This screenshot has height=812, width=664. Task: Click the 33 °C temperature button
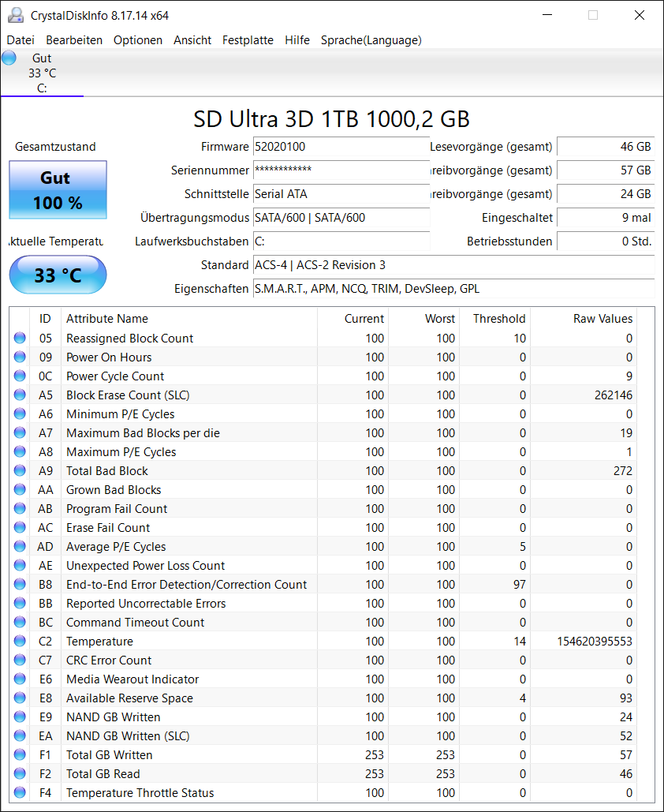[x=58, y=275]
